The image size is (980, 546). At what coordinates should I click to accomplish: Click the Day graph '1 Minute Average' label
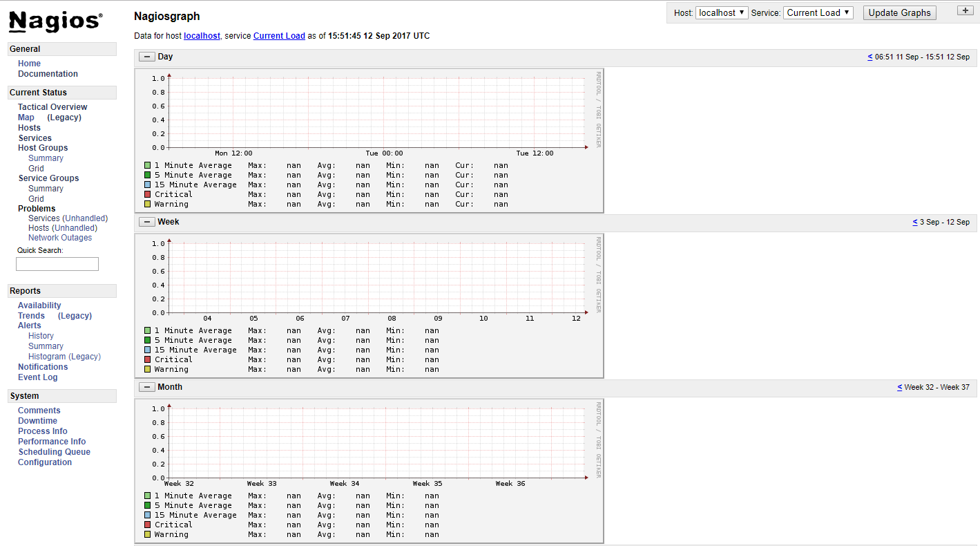tap(193, 165)
